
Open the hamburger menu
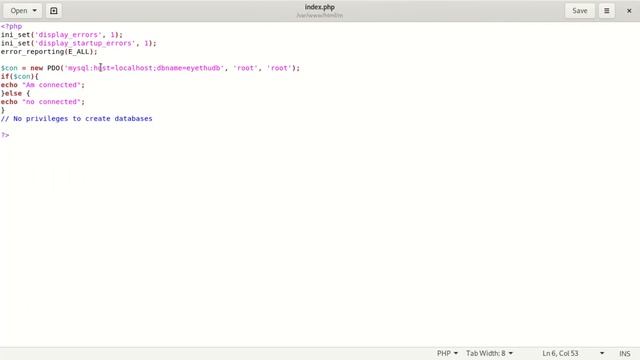607,11
